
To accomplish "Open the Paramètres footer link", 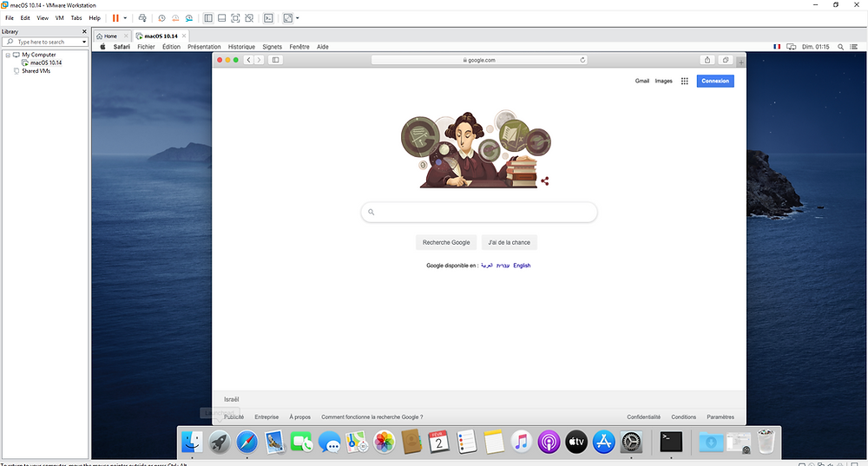I will click(x=720, y=417).
